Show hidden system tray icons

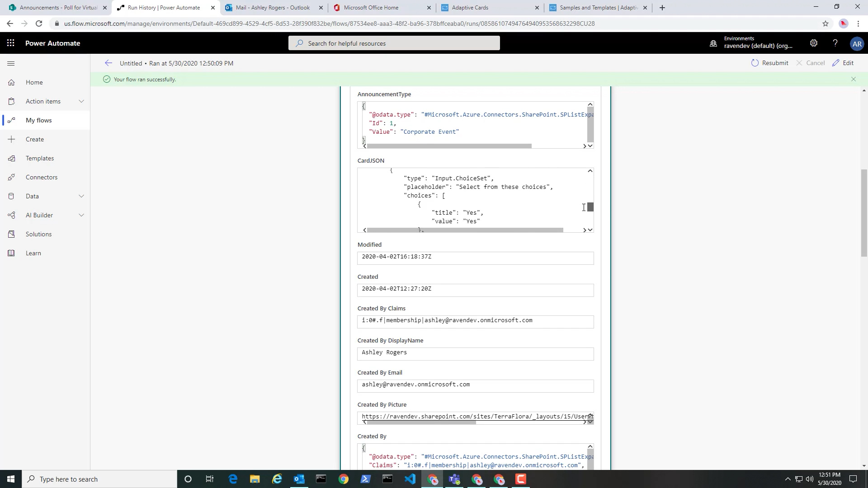tap(788, 479)
